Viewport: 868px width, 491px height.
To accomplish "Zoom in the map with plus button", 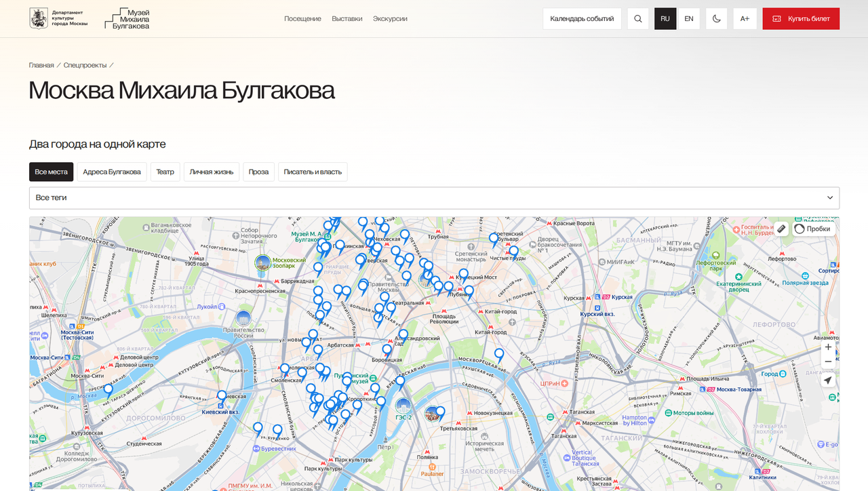I will [x=828, y=347].
